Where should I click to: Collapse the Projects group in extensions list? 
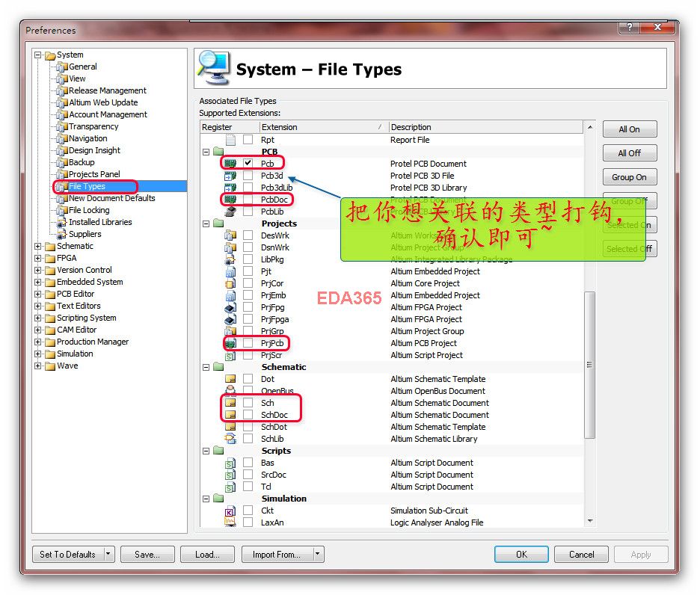[x=206, y=223]
